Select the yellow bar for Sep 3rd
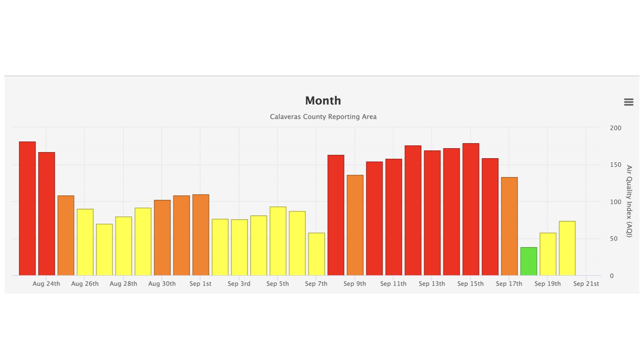Screen dimensions: 644x362 (239, 247)
